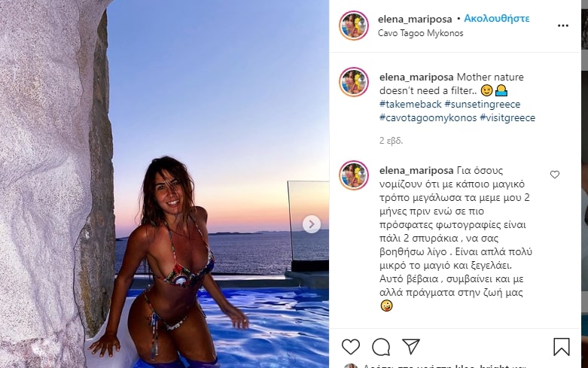Open the #sunsetingreece hashtag
The image size is (588, 368).
(483, 104)
